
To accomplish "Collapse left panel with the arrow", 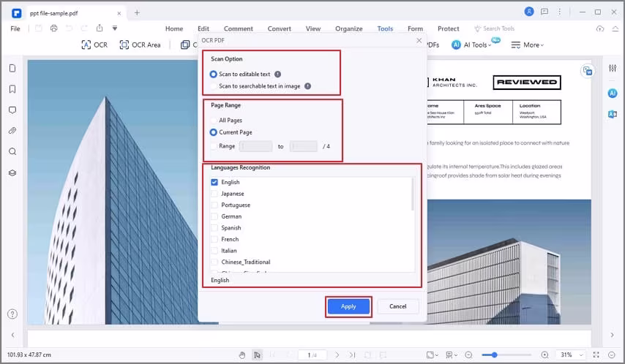I will click(x=12, y=335).
